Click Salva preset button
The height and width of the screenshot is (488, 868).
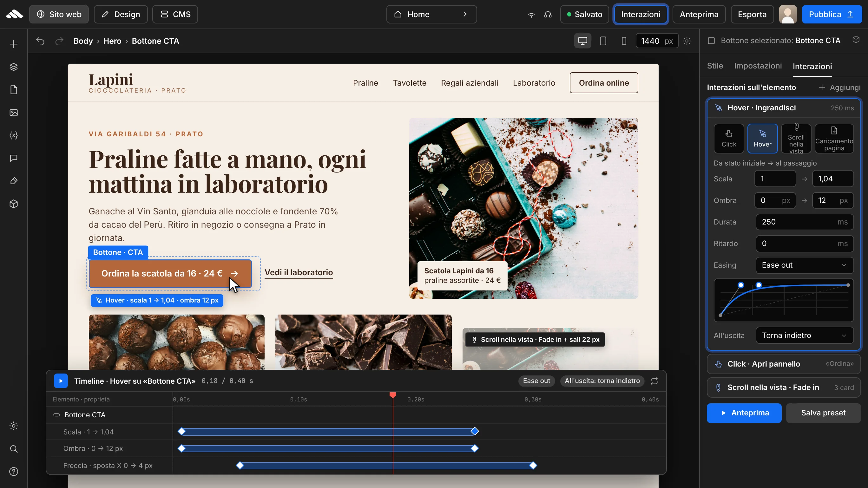coord(823,413)
